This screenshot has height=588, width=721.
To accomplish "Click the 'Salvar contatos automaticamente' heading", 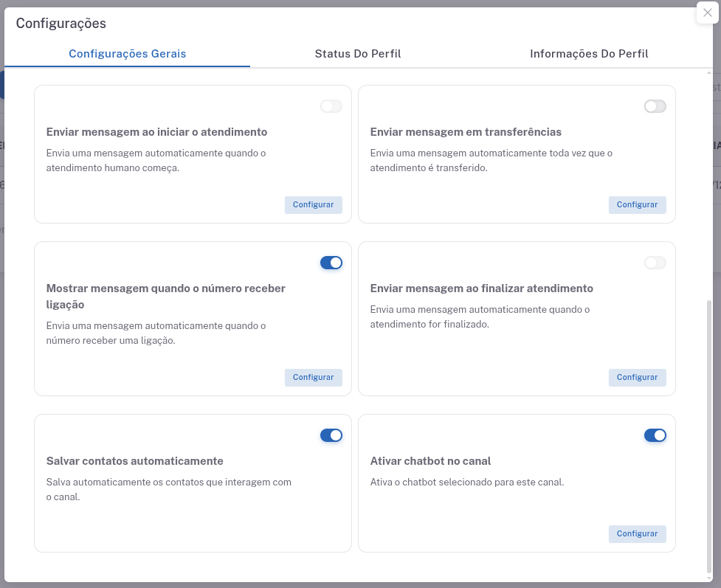I will click(x=134, y=461).
